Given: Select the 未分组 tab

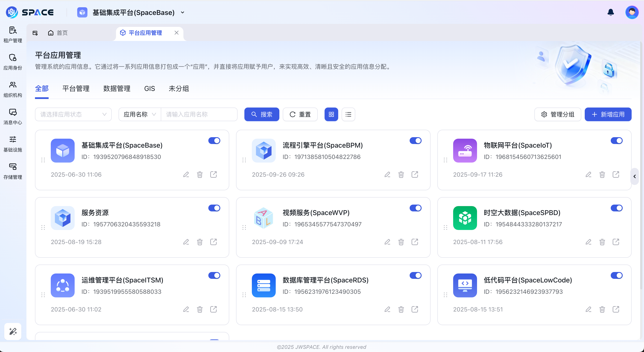Looking at the screenshot, I should (x=178, y=88).
